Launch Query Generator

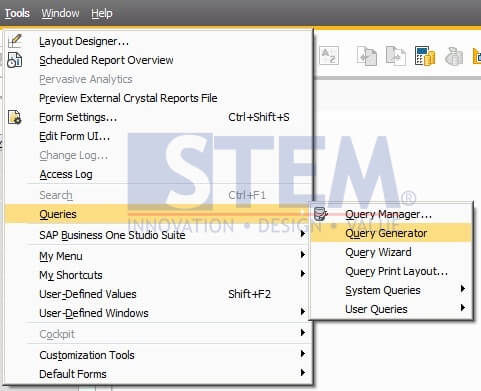(x=392, y=233)
